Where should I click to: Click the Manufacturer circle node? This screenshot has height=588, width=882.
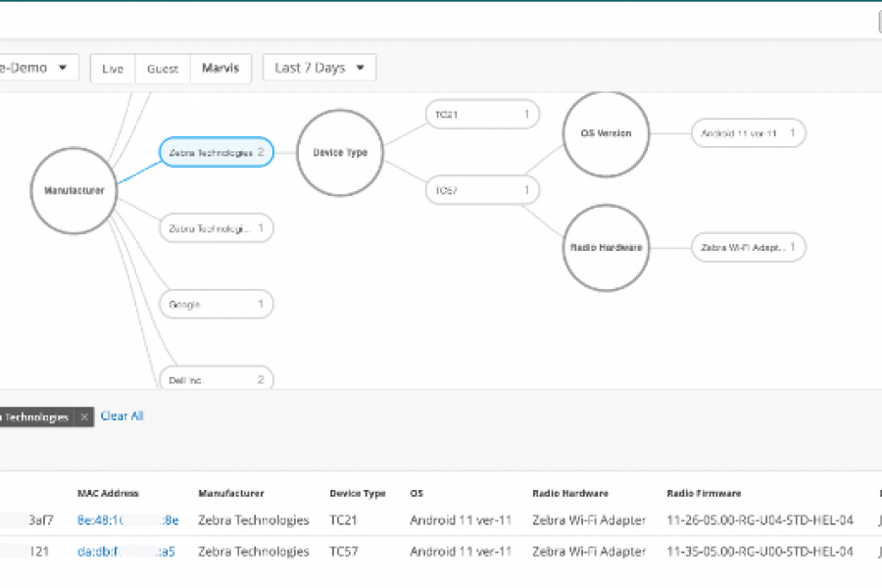[73, 191]
